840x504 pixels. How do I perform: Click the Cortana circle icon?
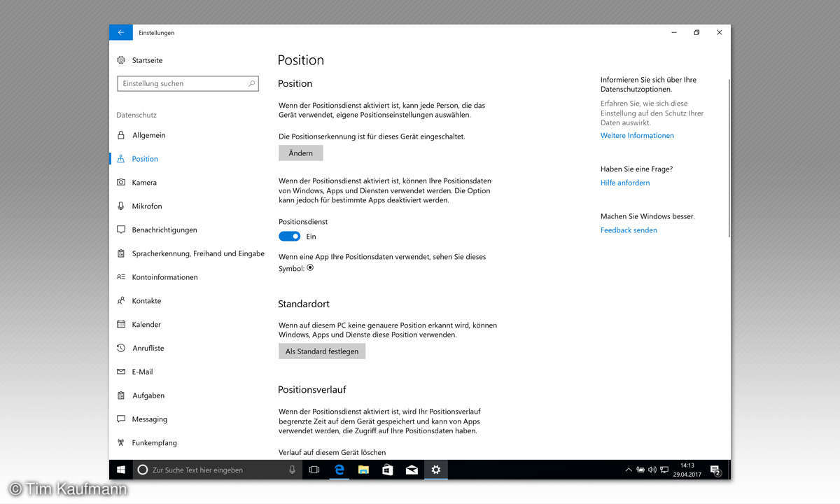tap(143, 470)
